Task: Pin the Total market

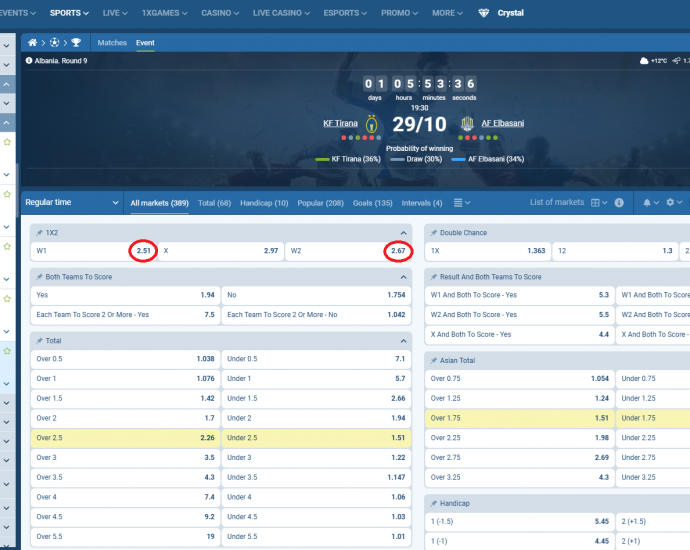Action: click(x=39, y=341)
